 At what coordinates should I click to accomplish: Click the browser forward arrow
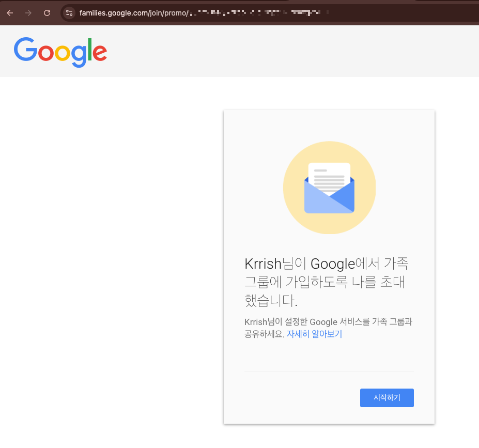28,13
